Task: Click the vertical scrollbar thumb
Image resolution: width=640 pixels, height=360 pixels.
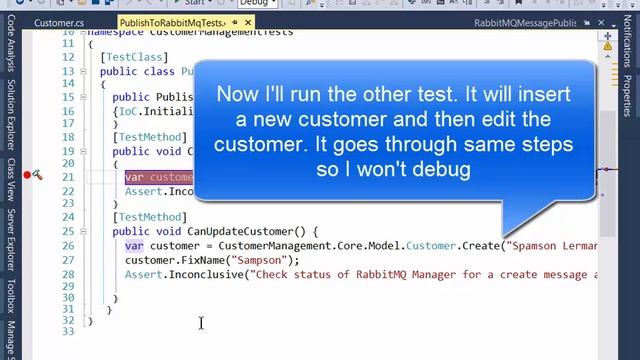Action: pos(608,173)
